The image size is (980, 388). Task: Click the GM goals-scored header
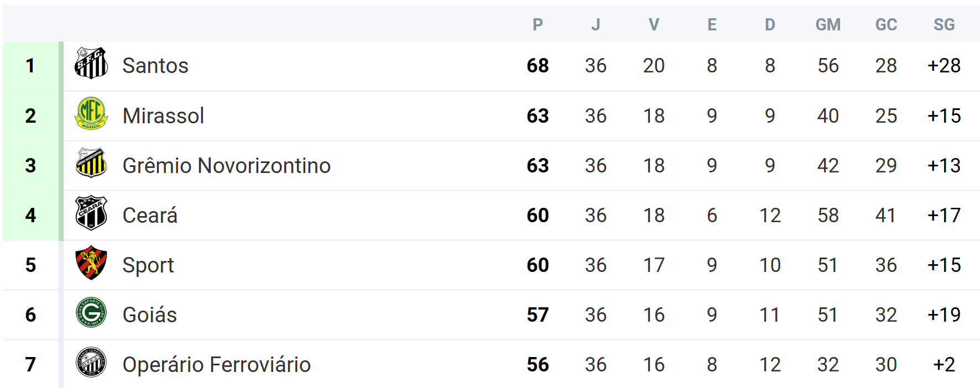[x=828, y=25]
